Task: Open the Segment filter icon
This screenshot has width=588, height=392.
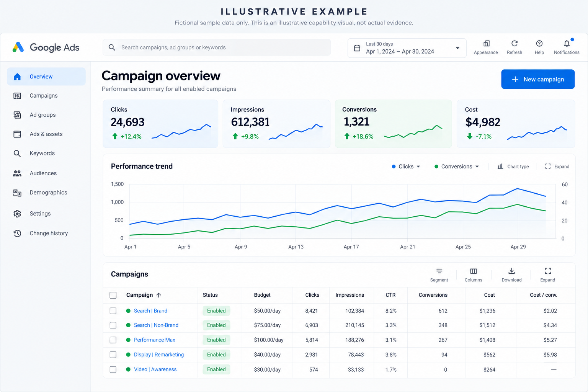Action: tap(439, 271)
